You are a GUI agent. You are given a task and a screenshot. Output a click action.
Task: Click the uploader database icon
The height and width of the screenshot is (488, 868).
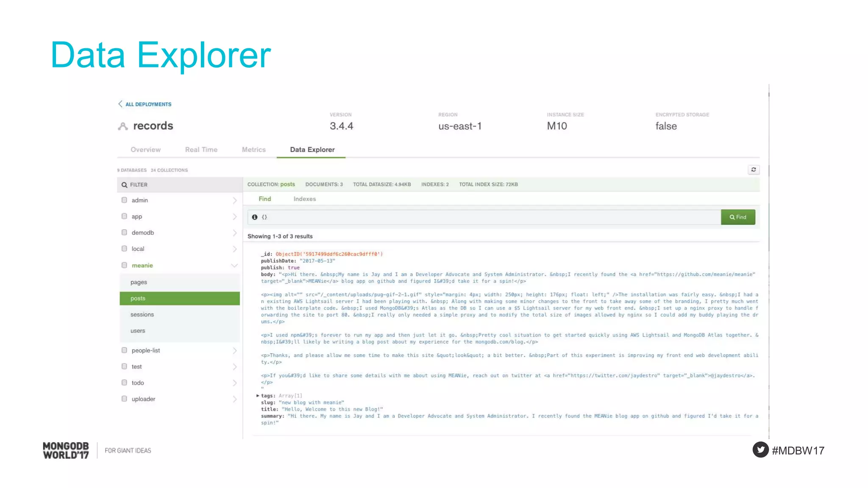pos(124,398)
